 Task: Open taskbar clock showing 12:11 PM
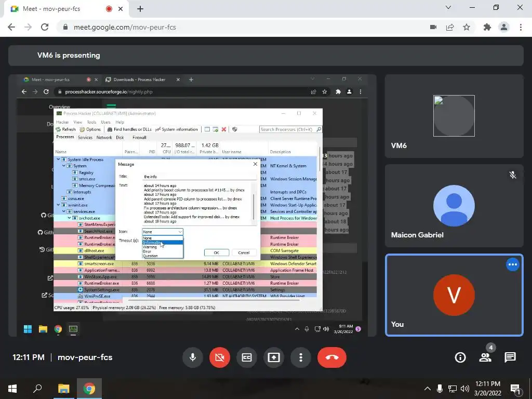click(487, 389)
